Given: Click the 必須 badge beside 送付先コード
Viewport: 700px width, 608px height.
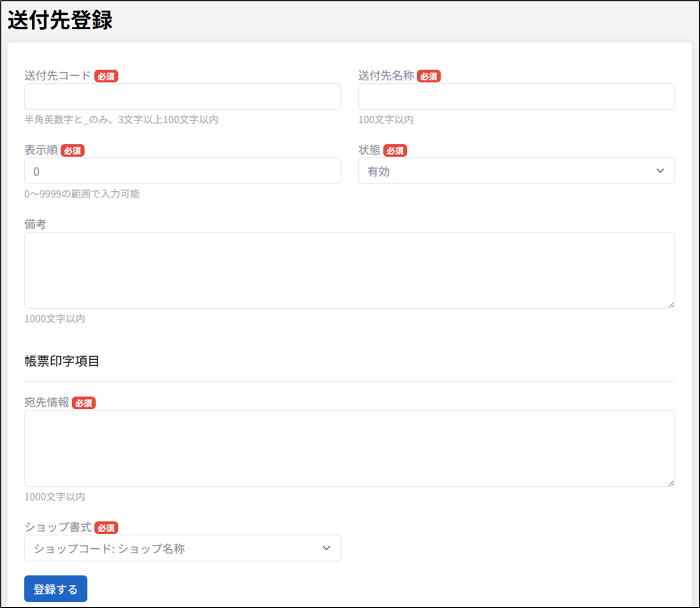Looking at the screenshot, I should tap(106, 76).
